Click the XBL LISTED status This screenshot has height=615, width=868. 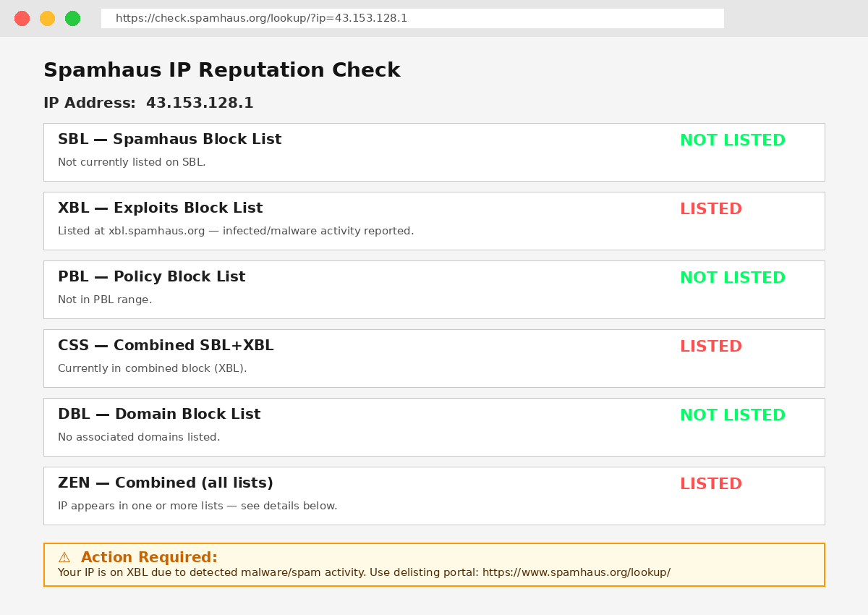[x=711, y=209]
